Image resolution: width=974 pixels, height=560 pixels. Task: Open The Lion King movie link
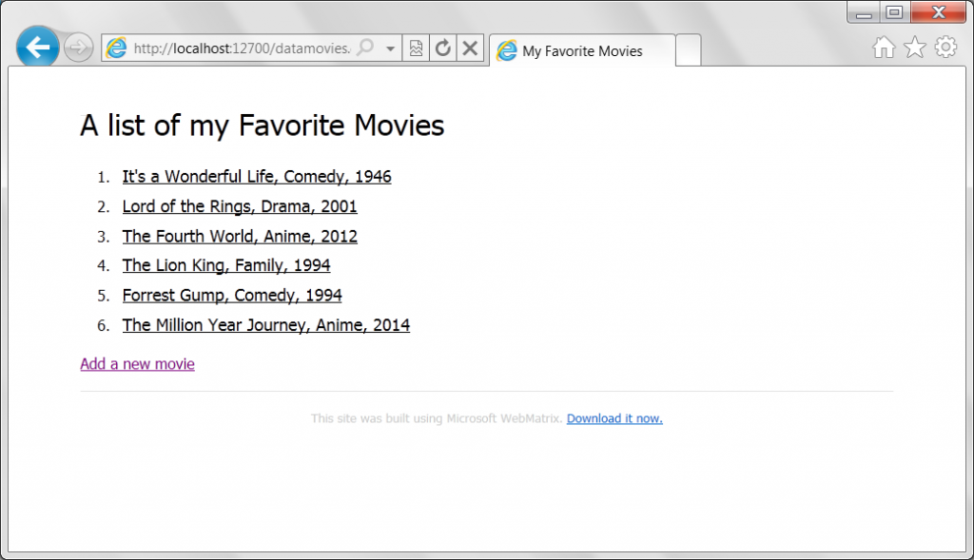coord(226,265)
